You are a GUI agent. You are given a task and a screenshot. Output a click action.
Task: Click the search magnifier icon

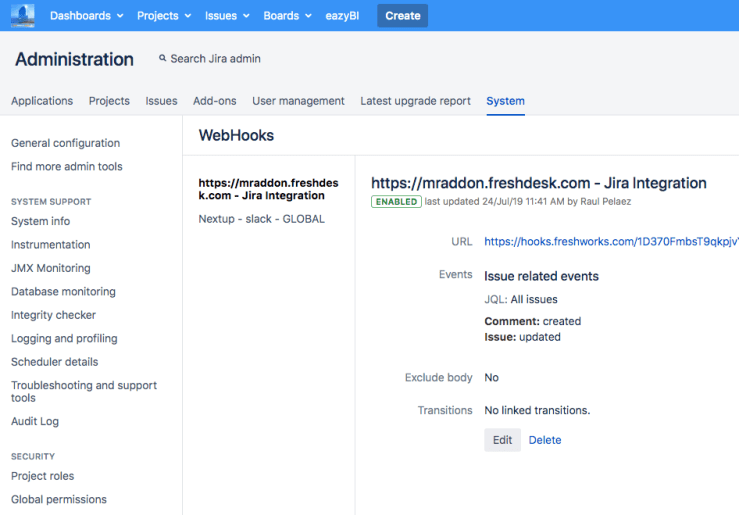coord(163,59)
